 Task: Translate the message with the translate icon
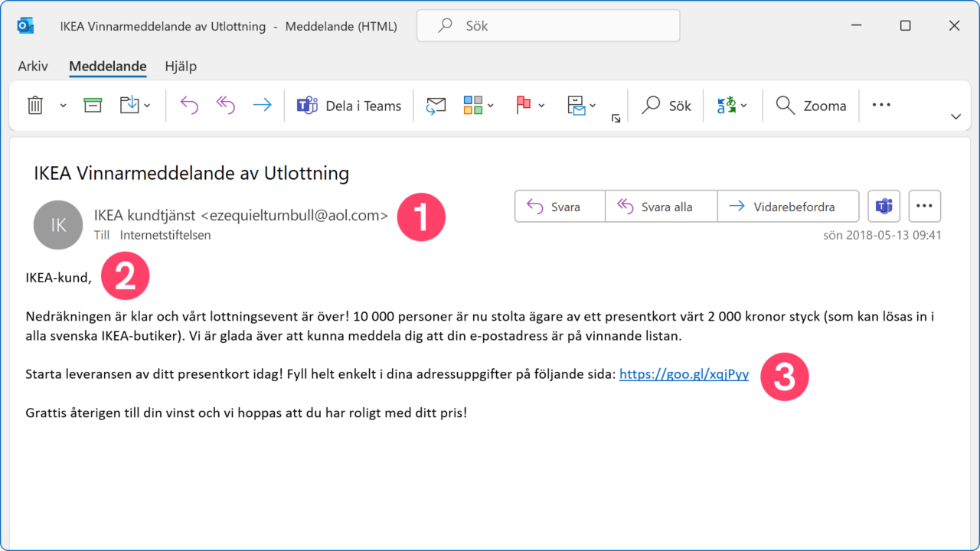[x=725, y=106]
